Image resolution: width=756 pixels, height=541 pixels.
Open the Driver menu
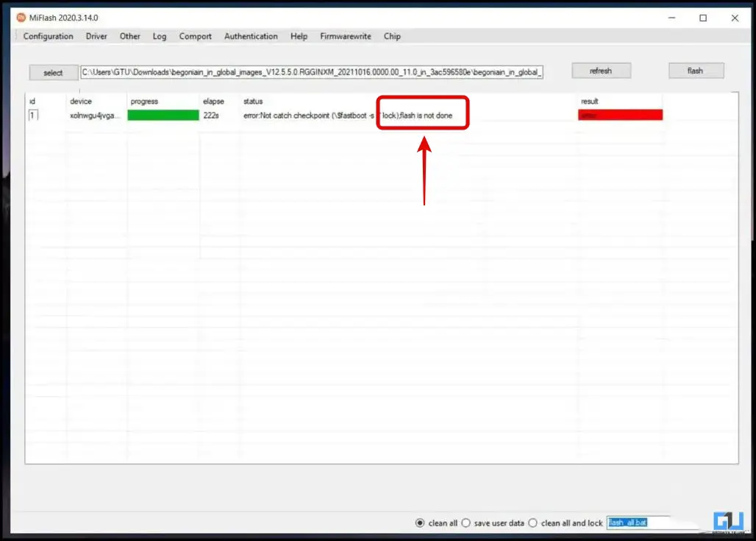[x=96, y=36]
